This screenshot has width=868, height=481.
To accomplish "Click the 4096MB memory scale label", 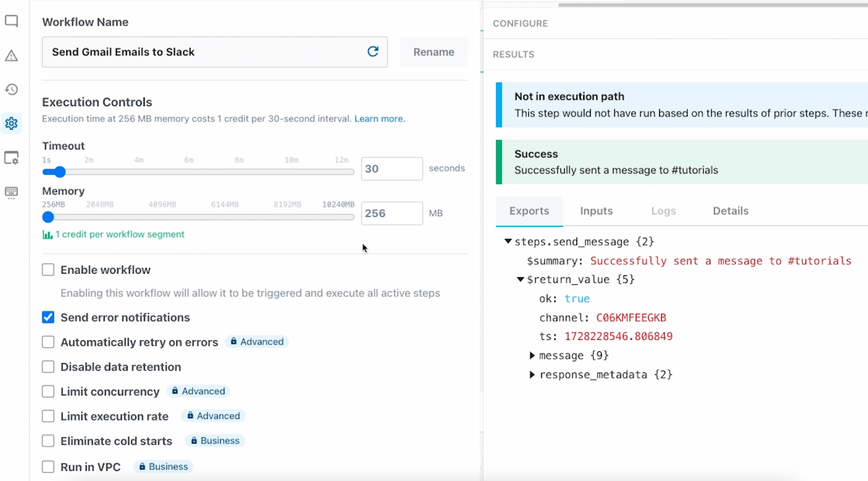I will 162,205.
